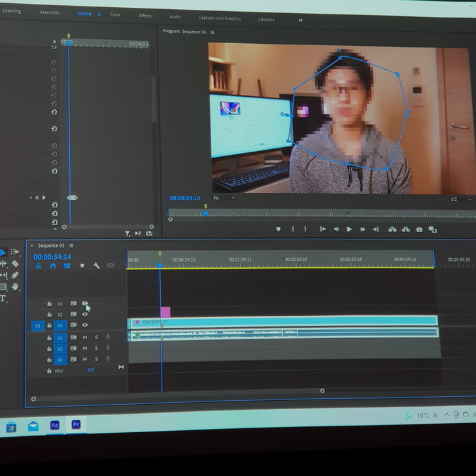Open the Fit zoom level dropdown
This screenshot has height=476, width=476.
223,198
